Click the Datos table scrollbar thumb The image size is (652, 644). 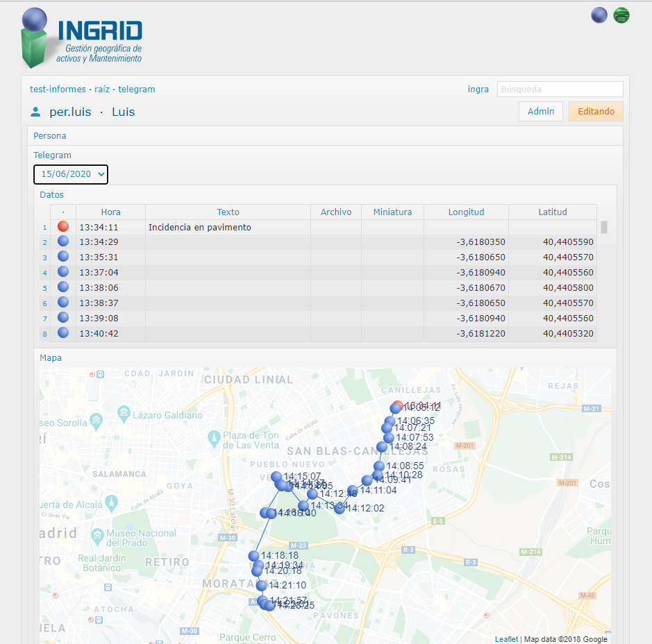point(604,227)
